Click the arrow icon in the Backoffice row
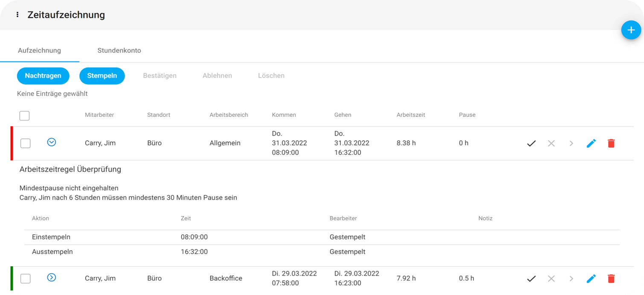 [x=571, y=278]
